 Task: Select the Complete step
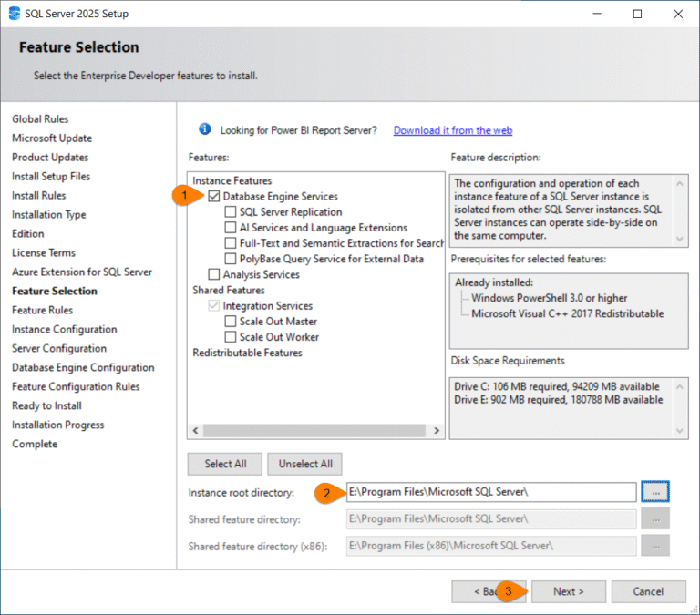[35, 444]
